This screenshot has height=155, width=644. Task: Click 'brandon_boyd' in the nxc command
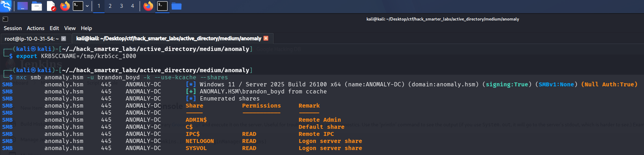click(119, 77)
